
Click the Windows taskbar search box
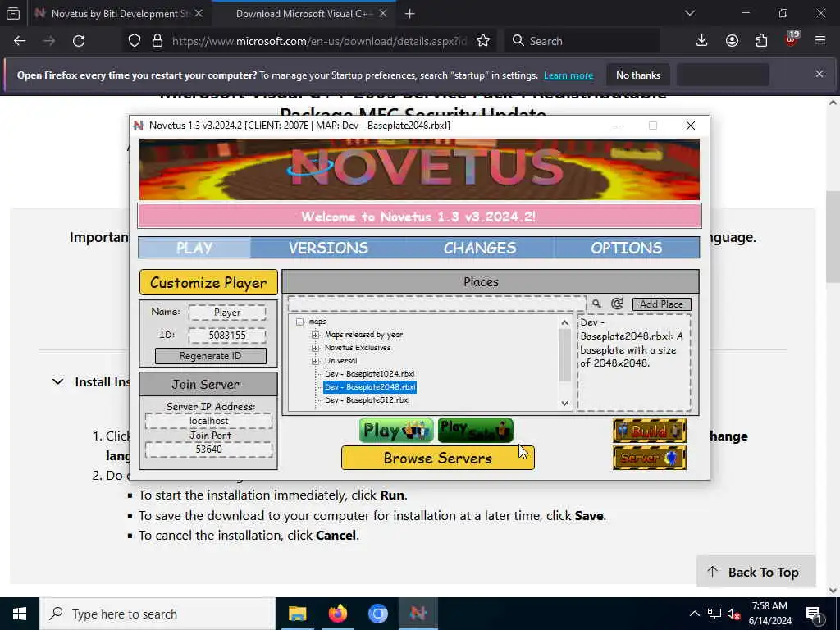point(157,614)
